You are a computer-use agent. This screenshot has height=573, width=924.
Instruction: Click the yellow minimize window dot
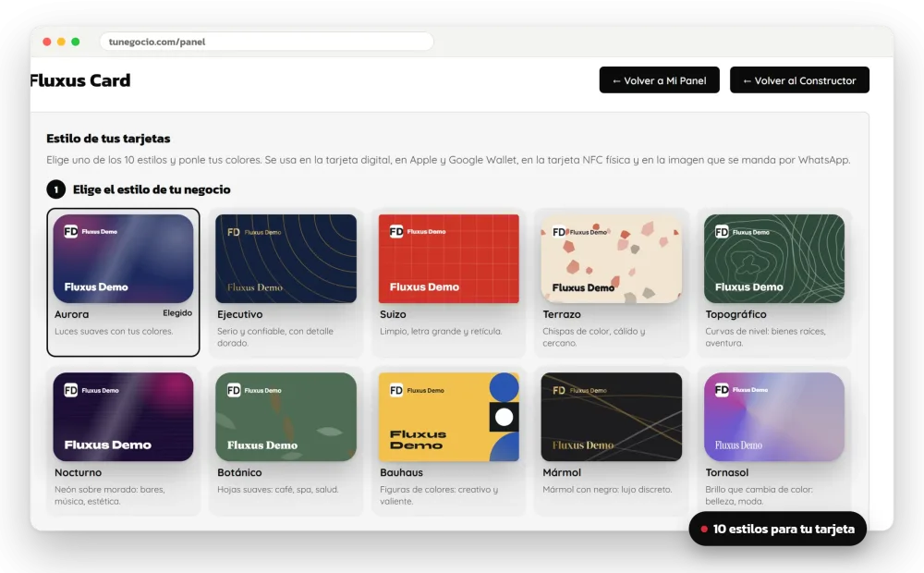point(61,42)
